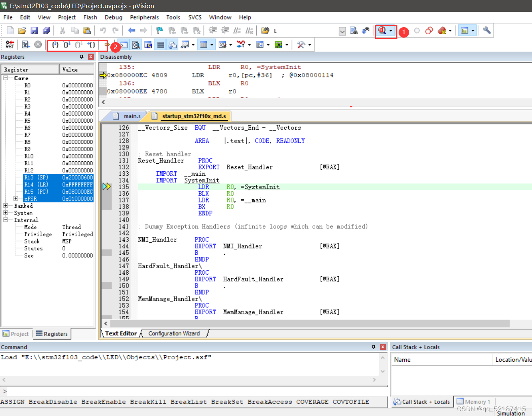Toggle auto-hide pin on Command panel
Screen dimensions: 532x416
[373, 347]
